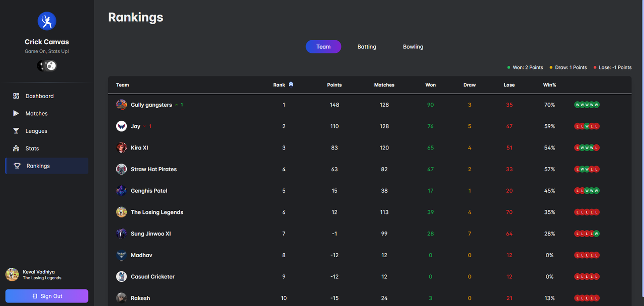Viewport: 644px width, 306px height.
Task: Click the Win% column header
Action: click(549, 85)
